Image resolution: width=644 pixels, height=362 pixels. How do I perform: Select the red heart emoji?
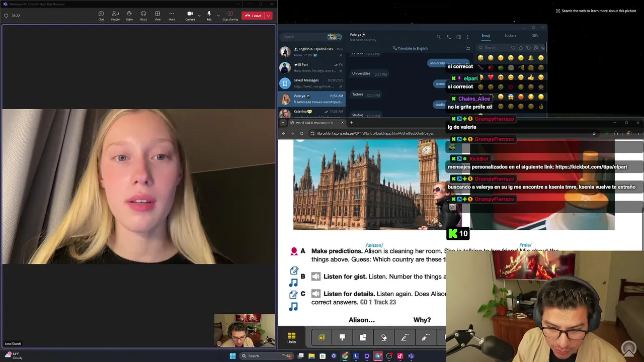(491, 77)
